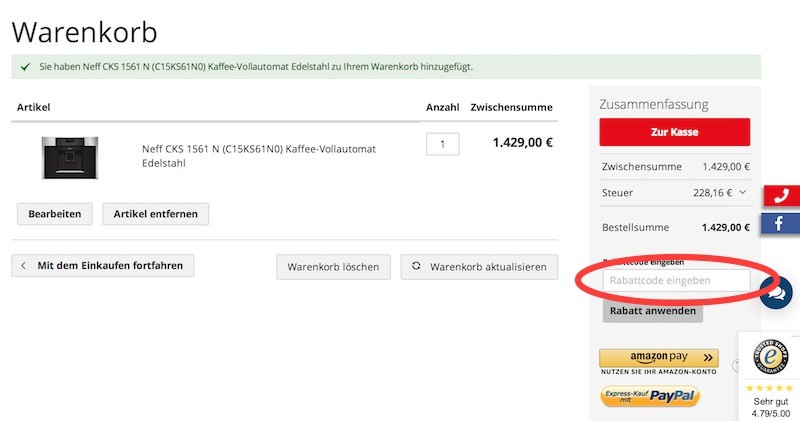Pay with the Amazon Pay button
This screenshot has height=421, width=800.
coord(659,358)
